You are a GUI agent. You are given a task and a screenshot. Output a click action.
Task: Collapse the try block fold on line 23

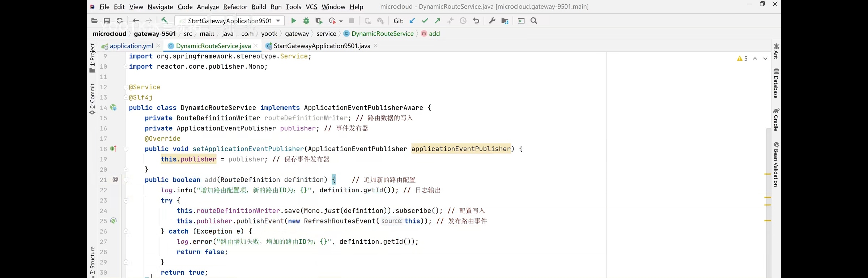point(126,201)
